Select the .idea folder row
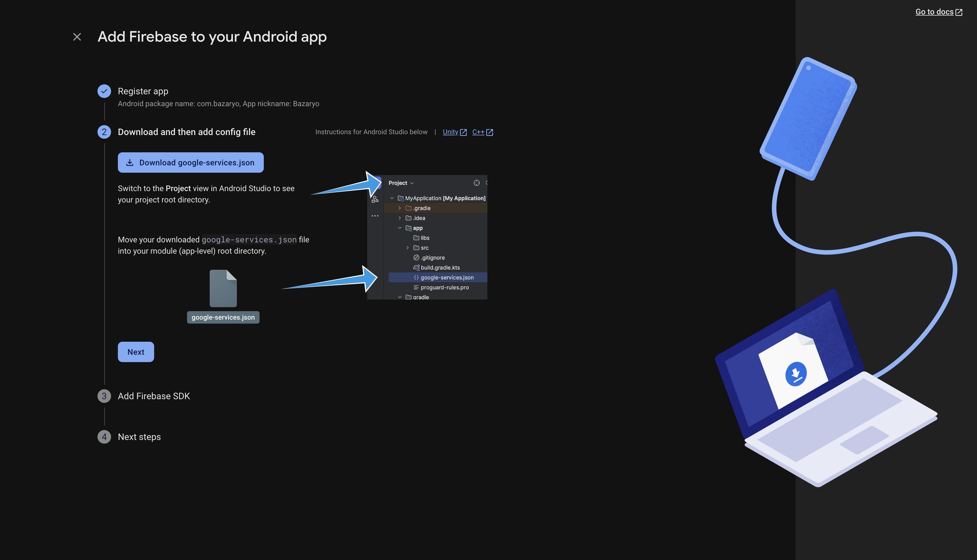Viewport: 977px width, 560px height. (x=436, y=218)
